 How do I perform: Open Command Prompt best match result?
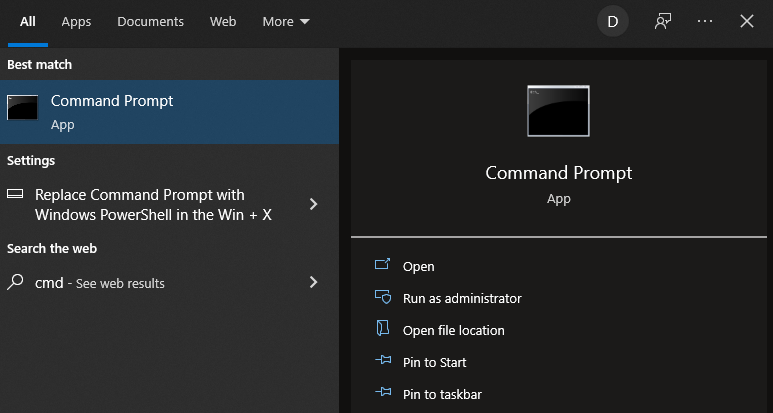(170, 112)
